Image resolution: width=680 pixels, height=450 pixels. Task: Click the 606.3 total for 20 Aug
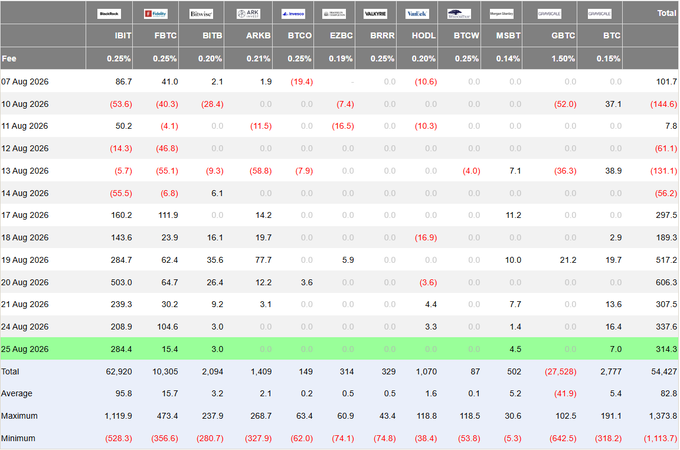tap(666, 282)
